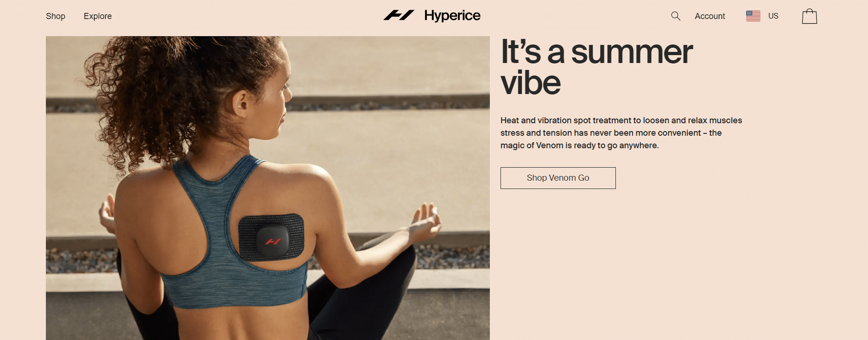The width and height of the screenshot is (868, 340).
Task: Open search via magnifying glass icon
Action: tap(676, 16)
